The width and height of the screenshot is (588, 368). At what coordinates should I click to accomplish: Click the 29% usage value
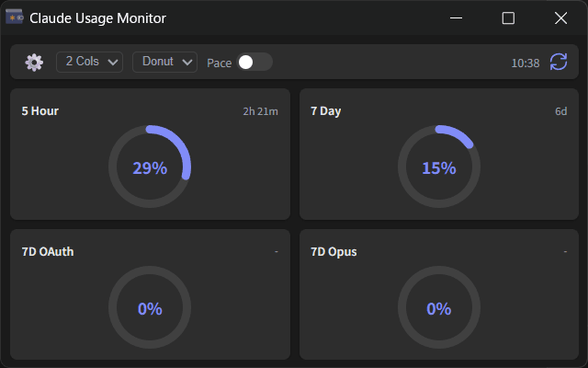point(150,168)
